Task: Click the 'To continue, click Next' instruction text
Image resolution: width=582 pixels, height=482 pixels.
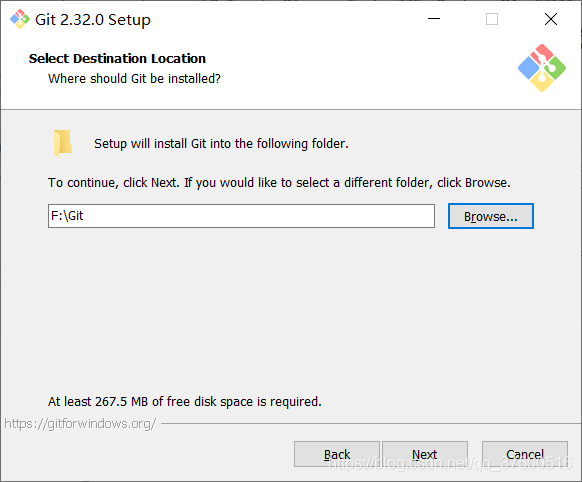Action: pos(279,183)
